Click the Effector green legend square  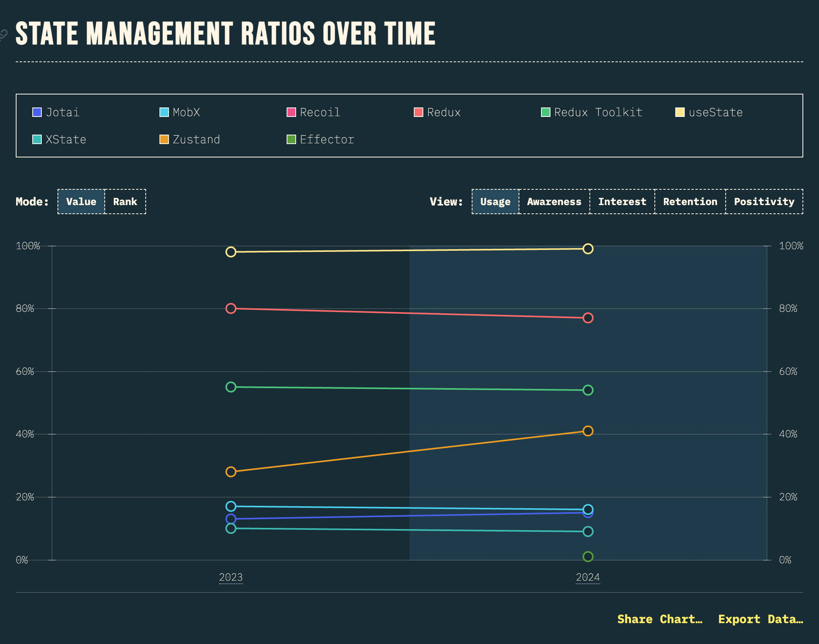291,140
